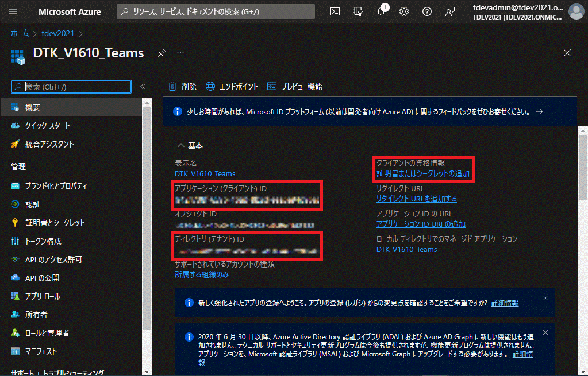Open the Azure portal hamburger menu
The height and width of the screenshot is (376, 588).
pyautogui.click(x=13, y=11)
